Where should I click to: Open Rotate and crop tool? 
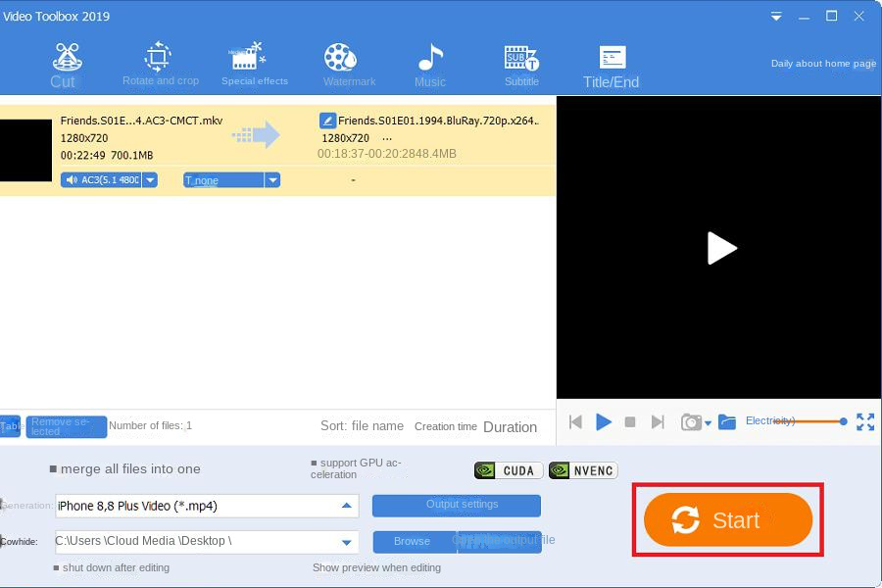pyautogui.click(x=160, y=64)
